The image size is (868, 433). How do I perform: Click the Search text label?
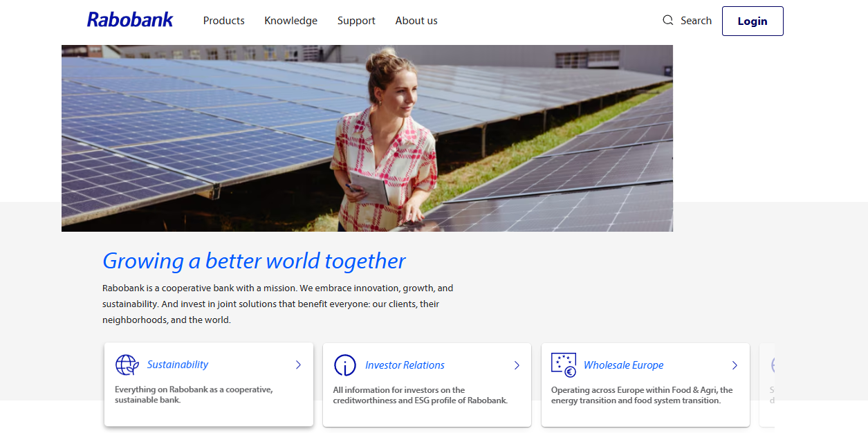pos(696,21)
